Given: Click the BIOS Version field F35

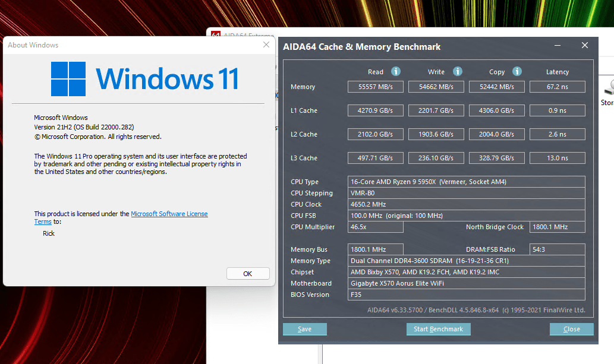Looking at the screenshot, I should point(467,295).
